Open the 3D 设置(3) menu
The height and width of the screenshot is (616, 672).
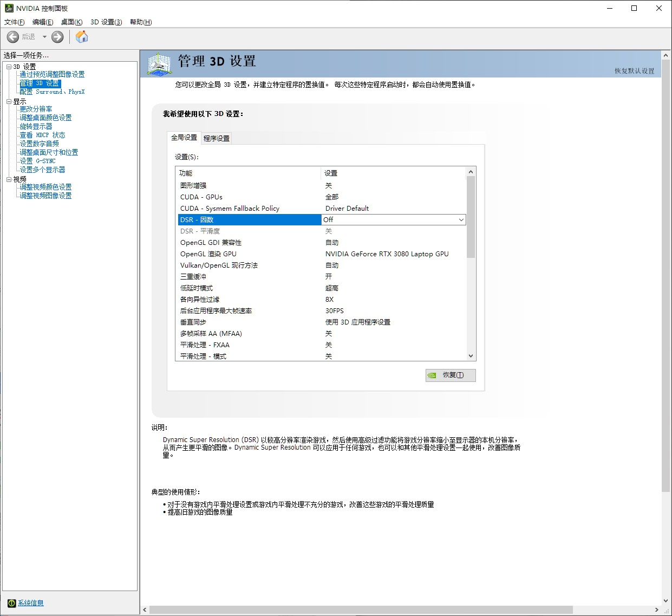pos(106,22)
